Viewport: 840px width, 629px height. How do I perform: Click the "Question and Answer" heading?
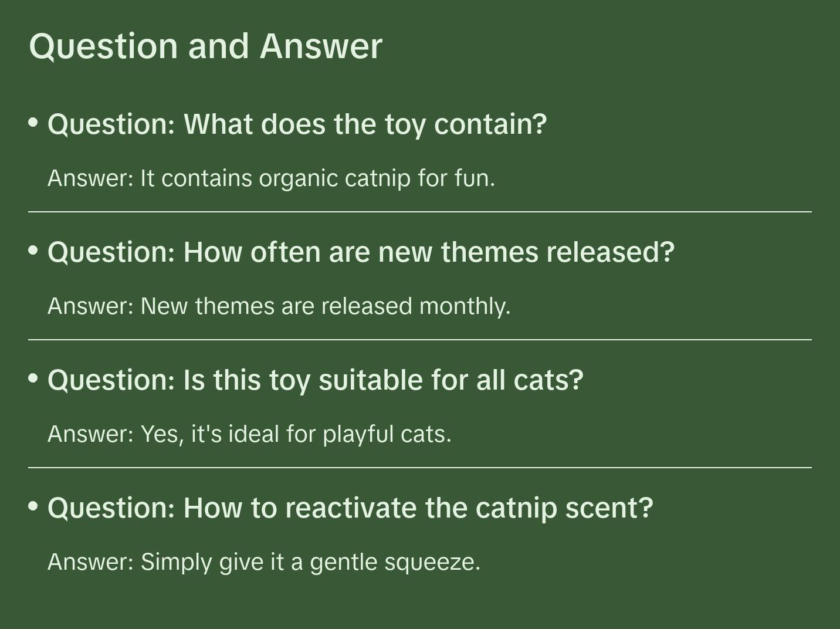click(205, 46)
